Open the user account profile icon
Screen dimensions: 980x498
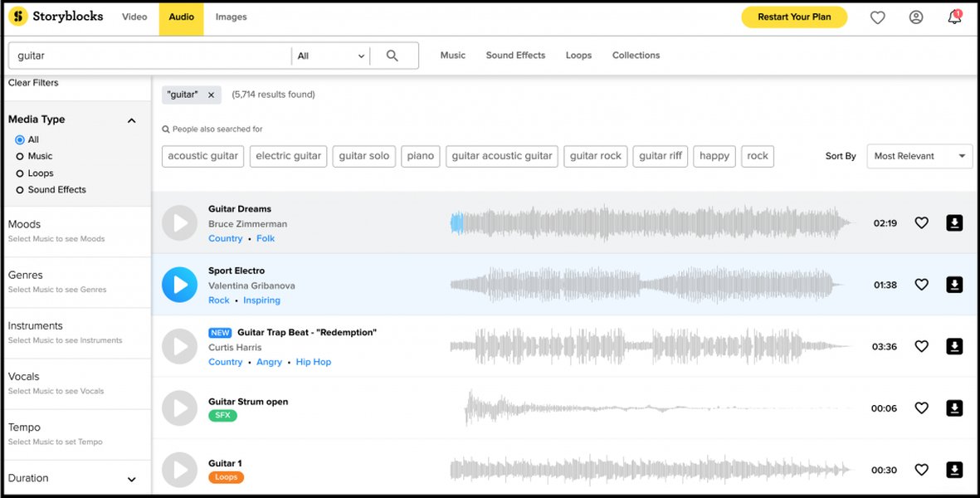pyautogui.click(x=916, y=17)
